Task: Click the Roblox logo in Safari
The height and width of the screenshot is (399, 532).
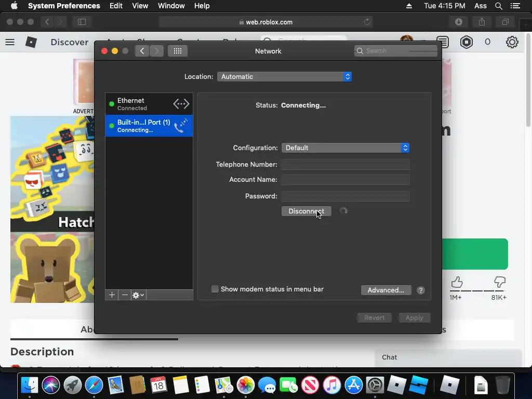Action: 31,42
